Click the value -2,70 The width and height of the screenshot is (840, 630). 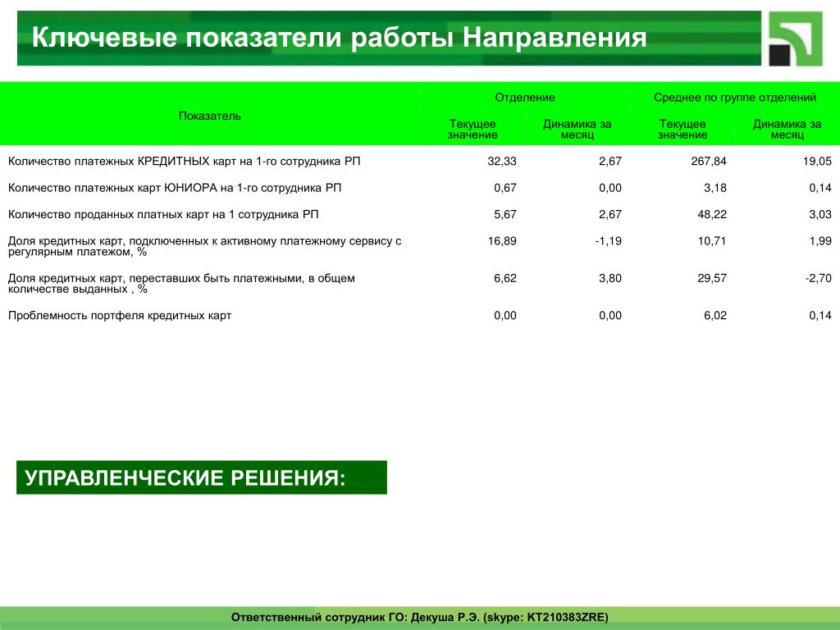pyautogui.click(x=819, y=279)
